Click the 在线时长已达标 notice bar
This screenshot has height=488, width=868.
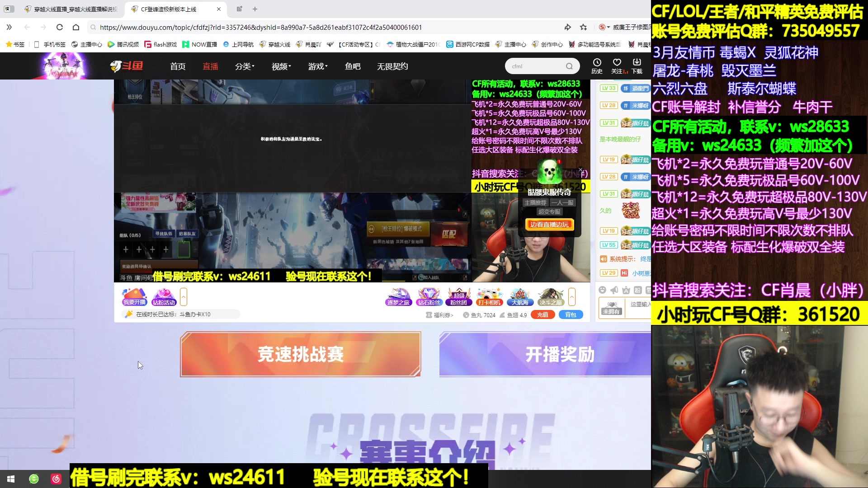click(x=180, y=314)
